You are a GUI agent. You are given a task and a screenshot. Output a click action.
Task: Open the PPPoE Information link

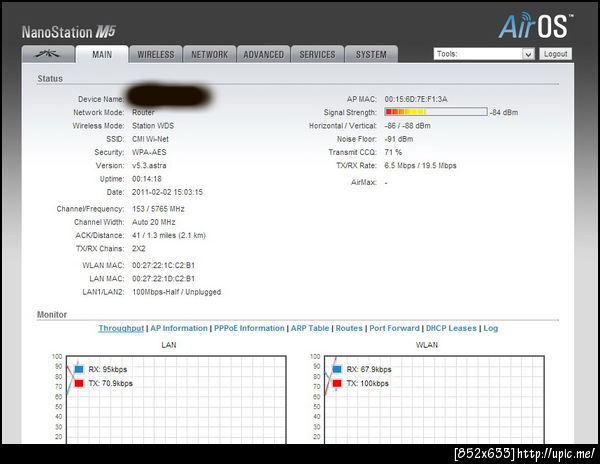tap(249, 328)
